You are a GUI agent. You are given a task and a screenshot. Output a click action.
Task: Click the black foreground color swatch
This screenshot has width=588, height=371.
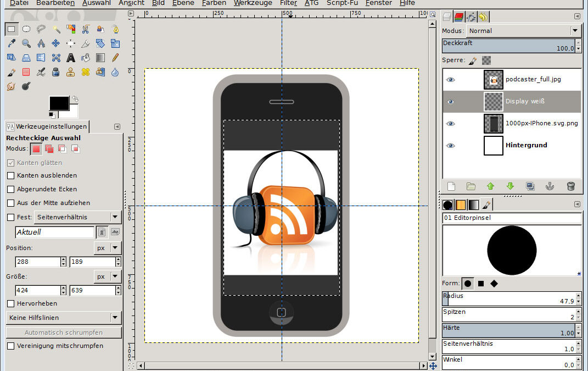tap(59, 103)
